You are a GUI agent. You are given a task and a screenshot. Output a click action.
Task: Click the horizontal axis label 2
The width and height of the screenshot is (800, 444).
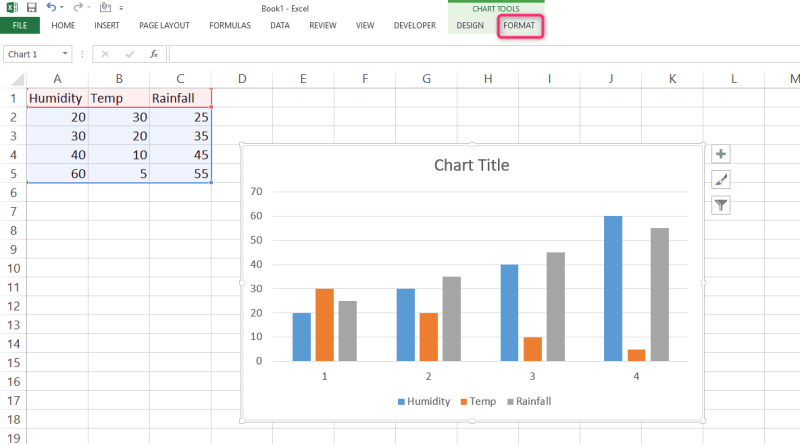pos(429,376)
